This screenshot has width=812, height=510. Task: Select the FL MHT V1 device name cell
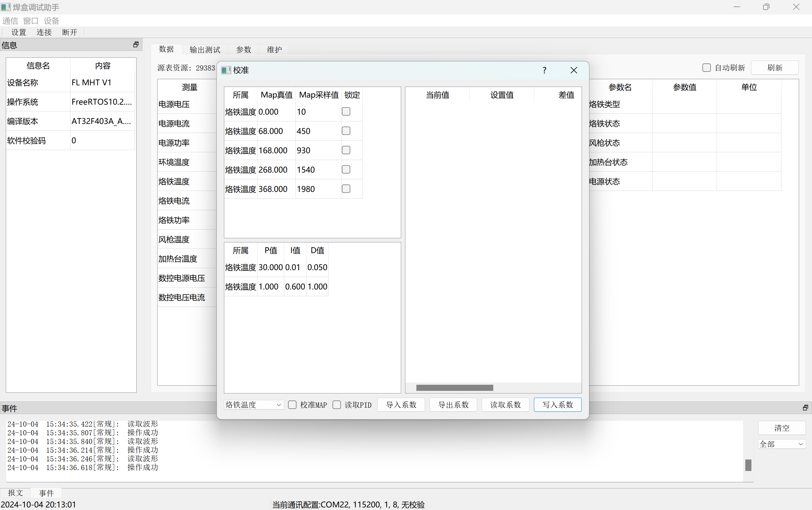102,82
